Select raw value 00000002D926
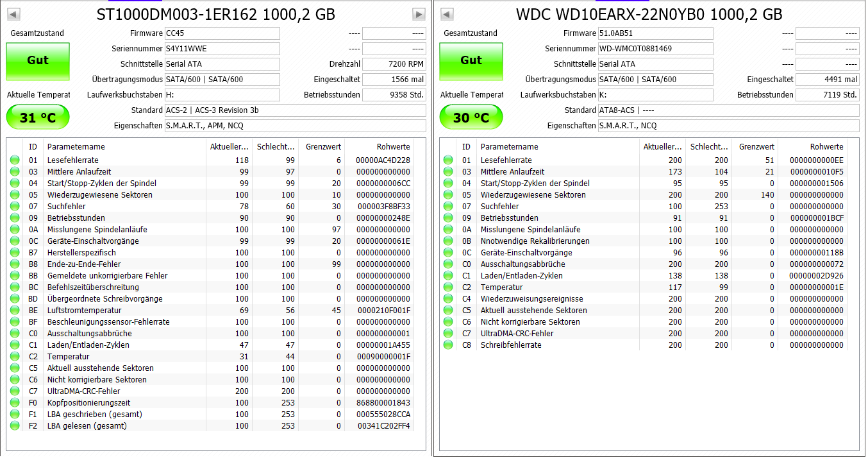Viewport: 868px width, 462px height. tap(817, 276)
